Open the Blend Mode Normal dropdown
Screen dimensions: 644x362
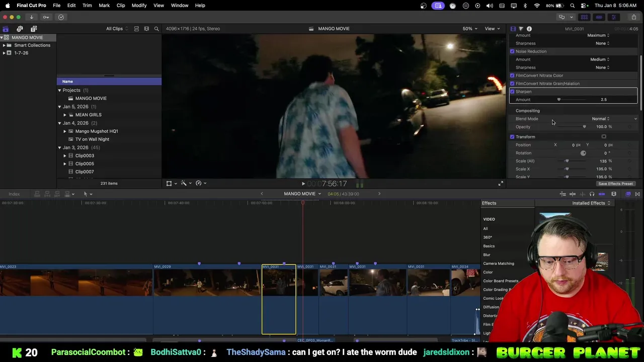[x=600, y=119]
